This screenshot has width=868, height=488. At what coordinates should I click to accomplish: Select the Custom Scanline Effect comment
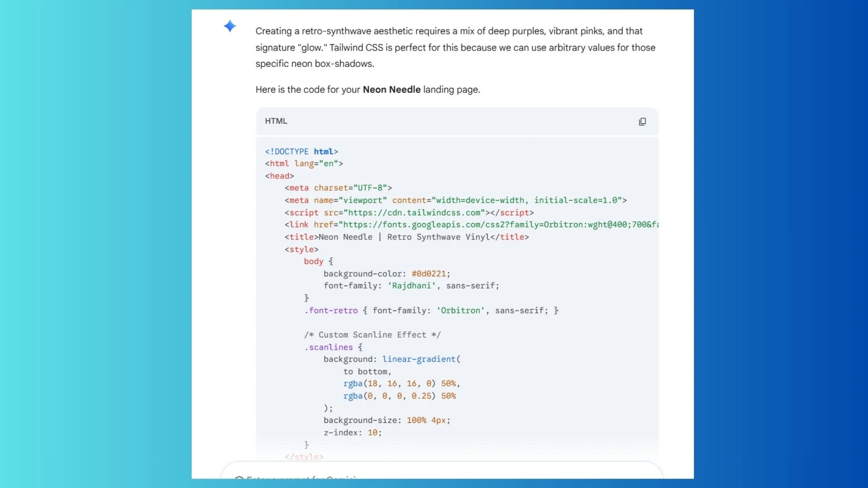(372, 335)
